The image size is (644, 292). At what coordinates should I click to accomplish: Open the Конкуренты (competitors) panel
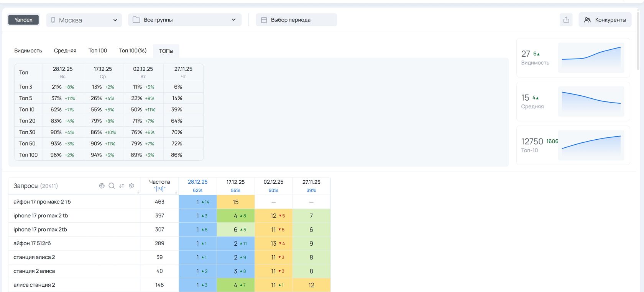605,20
